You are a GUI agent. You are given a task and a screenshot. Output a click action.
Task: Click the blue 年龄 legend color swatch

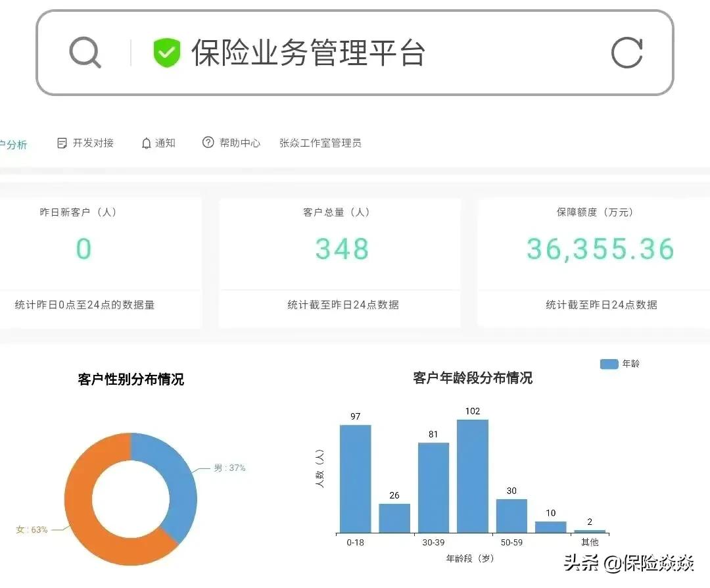point(608,363)
